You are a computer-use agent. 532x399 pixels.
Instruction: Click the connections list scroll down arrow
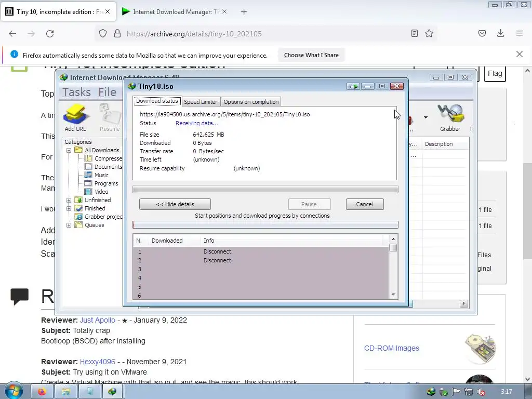(393, 295)
